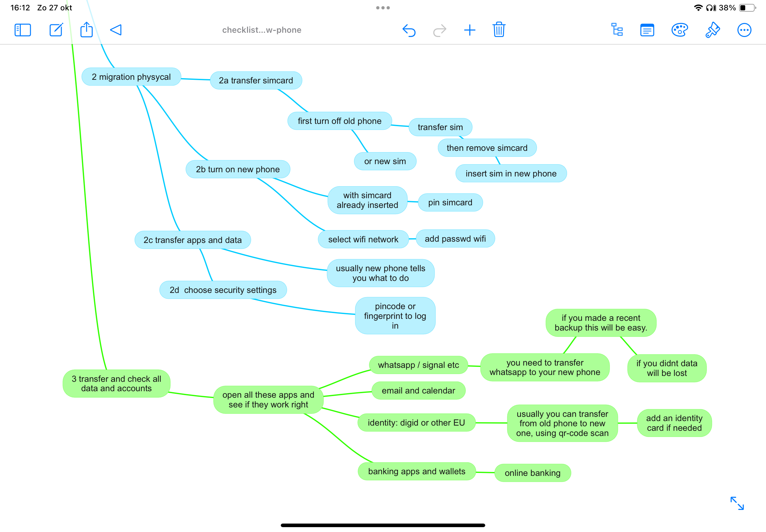This screenshot has height=532, width=766.
Task: Select the '2a transfer simcard' node
Action: click(x=256, y=80)
